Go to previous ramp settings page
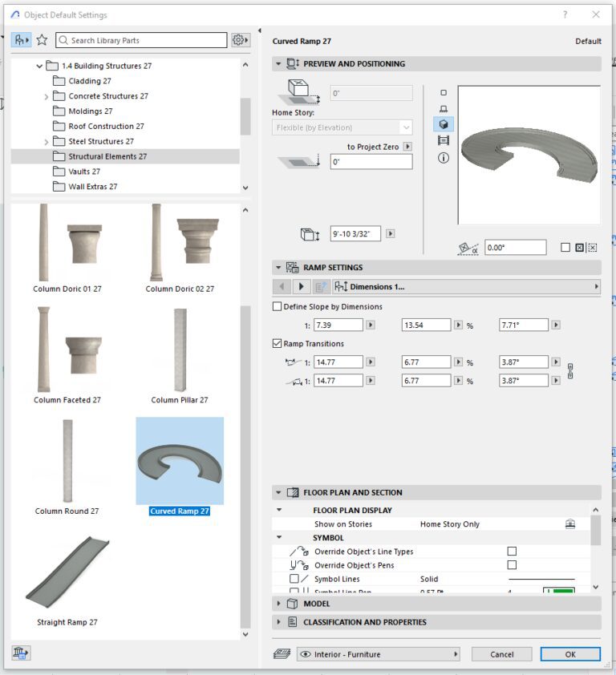 tap(282, 286)
